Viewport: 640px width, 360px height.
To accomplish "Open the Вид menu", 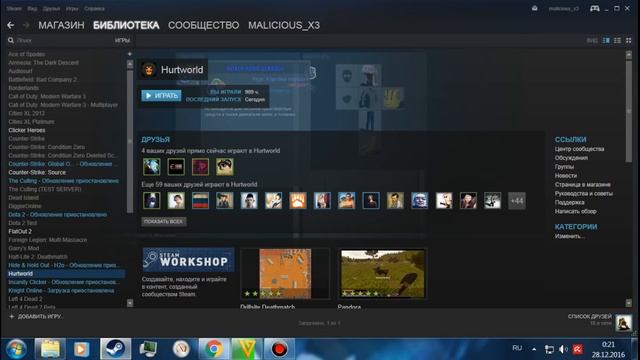I will [x=32, y=9].
